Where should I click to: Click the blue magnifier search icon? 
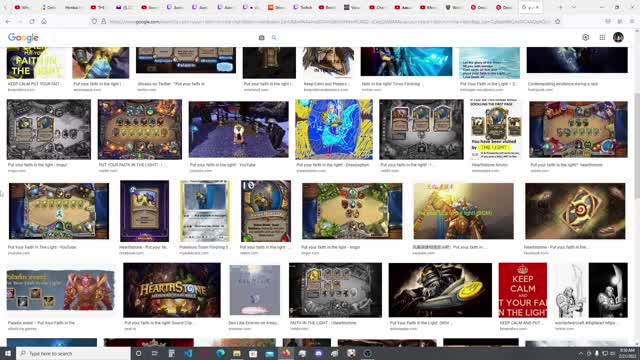pos(274,38)
